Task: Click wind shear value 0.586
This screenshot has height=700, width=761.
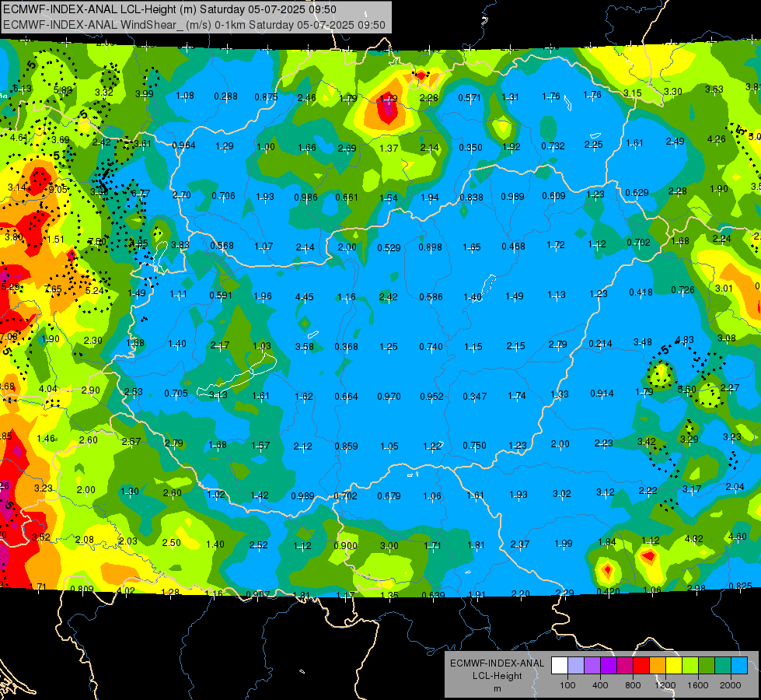Action: 431,296
